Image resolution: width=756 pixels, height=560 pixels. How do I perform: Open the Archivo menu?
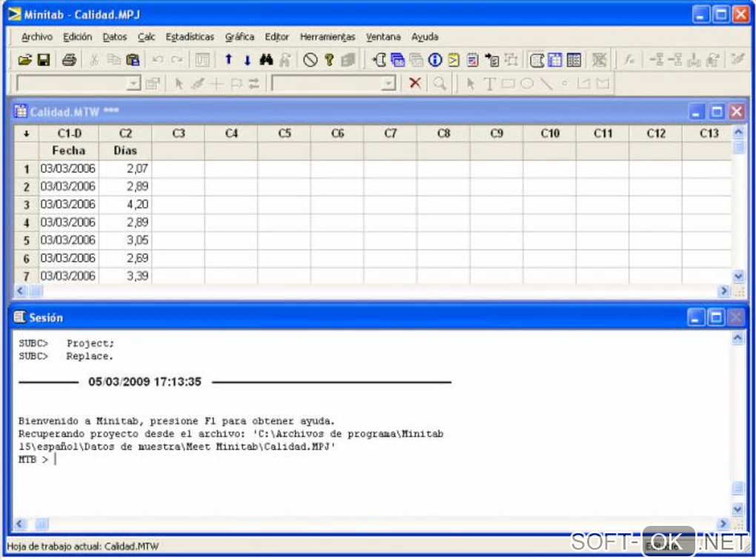tap(36, 36)
